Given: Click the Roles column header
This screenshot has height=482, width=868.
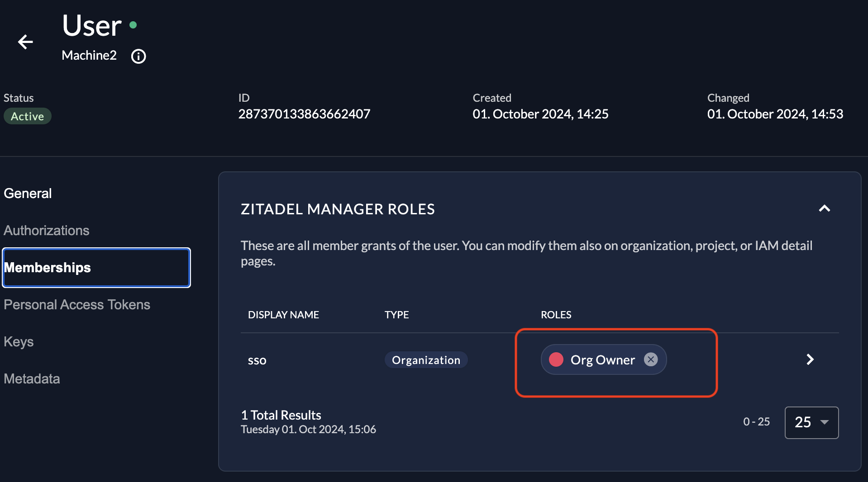Looking at the screenshot, I should [x=556, y=315].
